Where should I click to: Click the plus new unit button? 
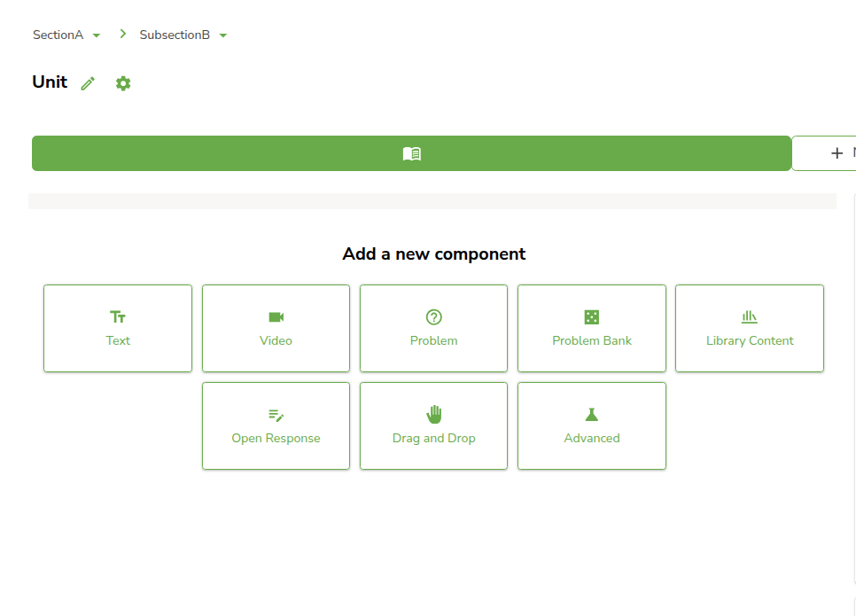[x=824, y=153]
